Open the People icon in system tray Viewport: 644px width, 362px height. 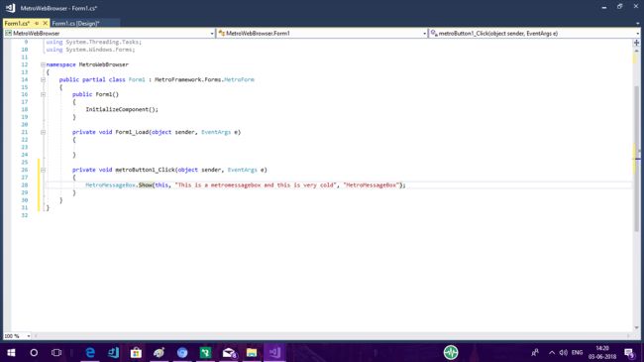[x=535, y=352]
